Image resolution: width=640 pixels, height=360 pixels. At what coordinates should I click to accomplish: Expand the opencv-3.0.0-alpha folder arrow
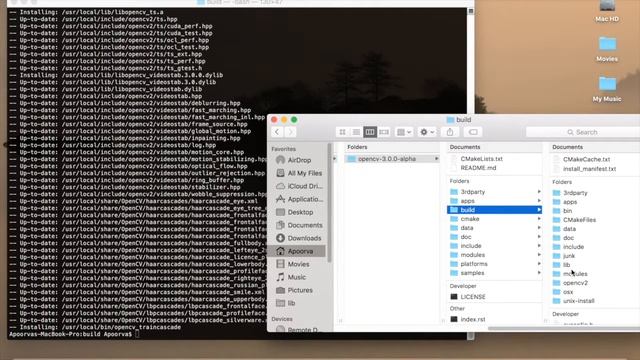436,159
